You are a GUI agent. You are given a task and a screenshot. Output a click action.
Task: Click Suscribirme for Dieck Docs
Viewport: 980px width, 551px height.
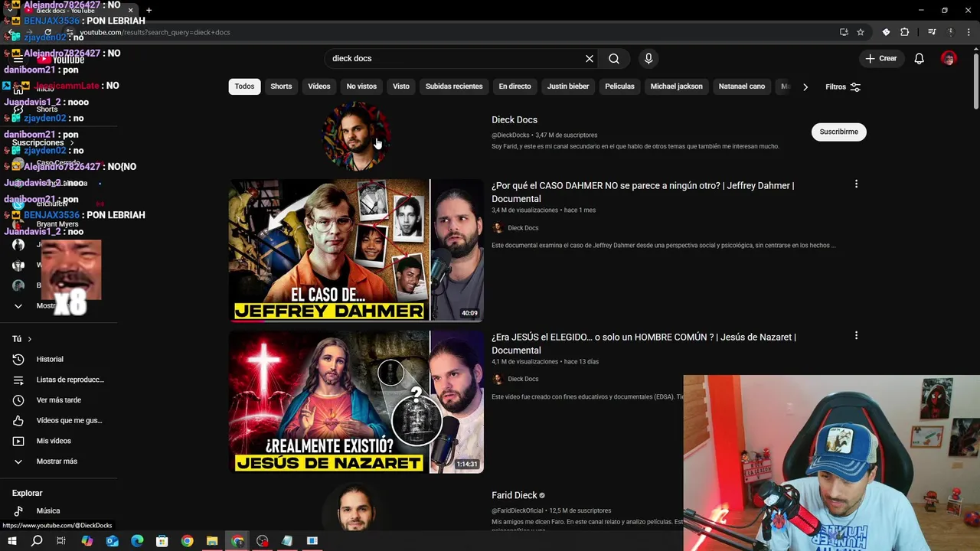pyautogui.click(x=838, y=132)
